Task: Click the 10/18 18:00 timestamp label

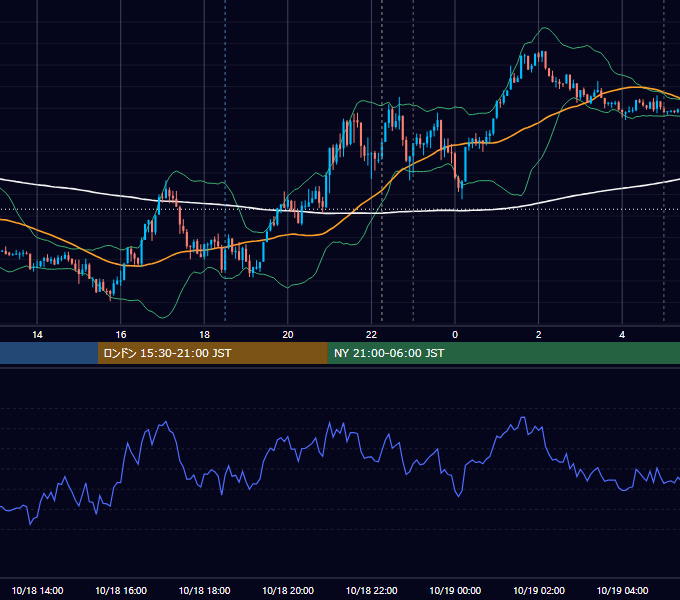Action: (x=204, y=590)
